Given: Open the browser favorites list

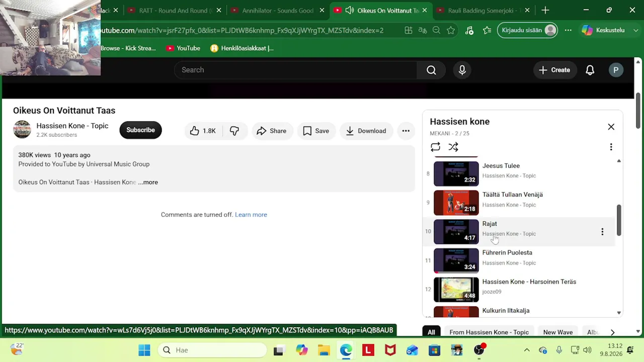Looking at the screenshot, I should click(x=487, y=30).
